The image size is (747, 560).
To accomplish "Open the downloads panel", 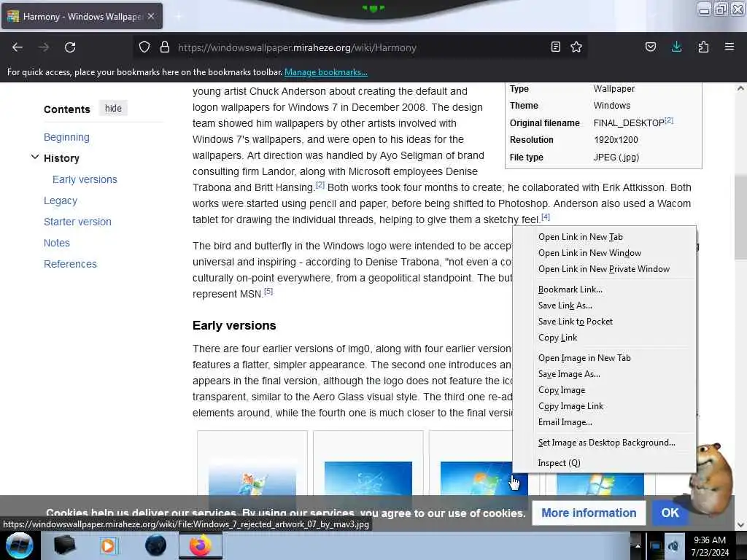I will pyautogui.click(x=676, y=47).
